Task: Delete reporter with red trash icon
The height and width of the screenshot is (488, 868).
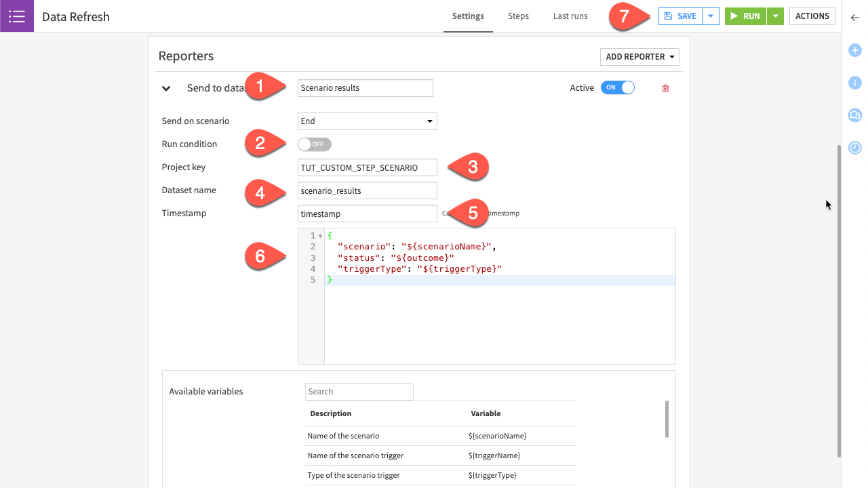Action: [x=665, y=88]
